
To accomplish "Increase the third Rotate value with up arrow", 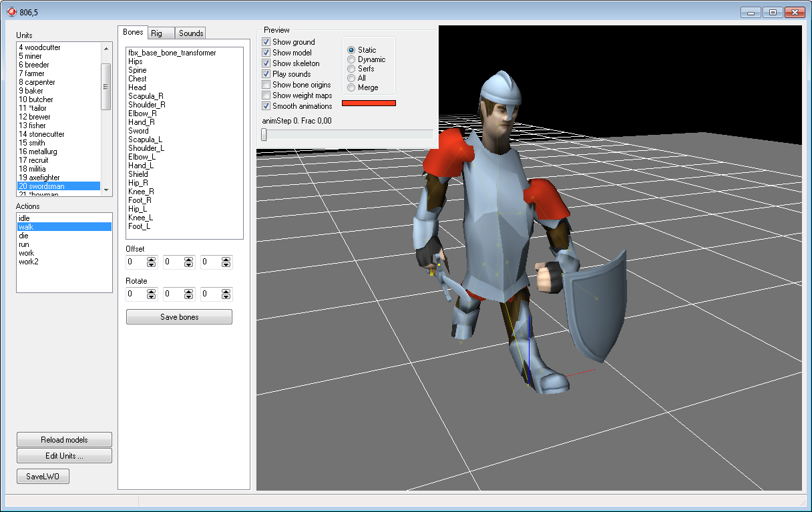I will (x=226, y=292).
